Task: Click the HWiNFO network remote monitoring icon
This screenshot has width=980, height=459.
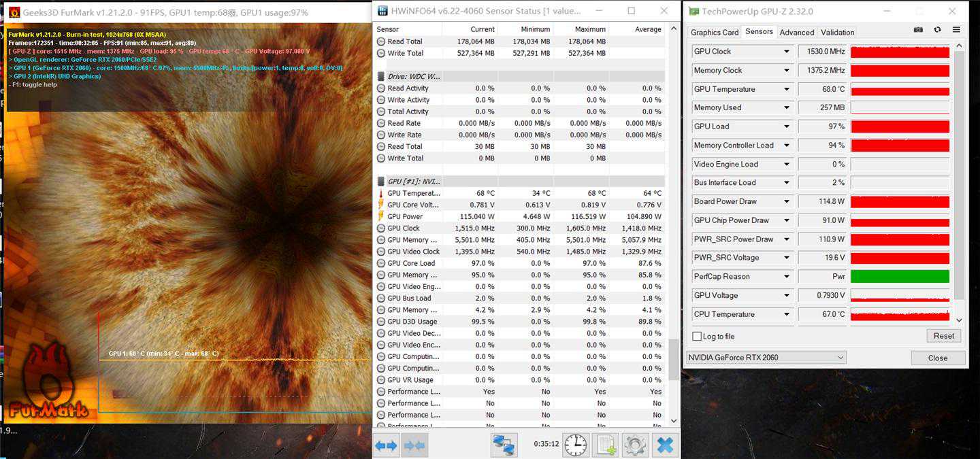Action: click(x=504, y=445)
